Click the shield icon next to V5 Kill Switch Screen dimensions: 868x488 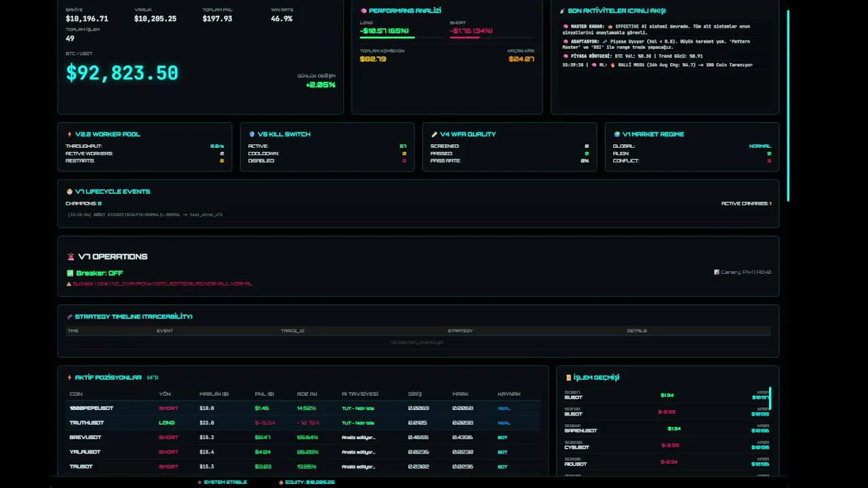(252, 134)
